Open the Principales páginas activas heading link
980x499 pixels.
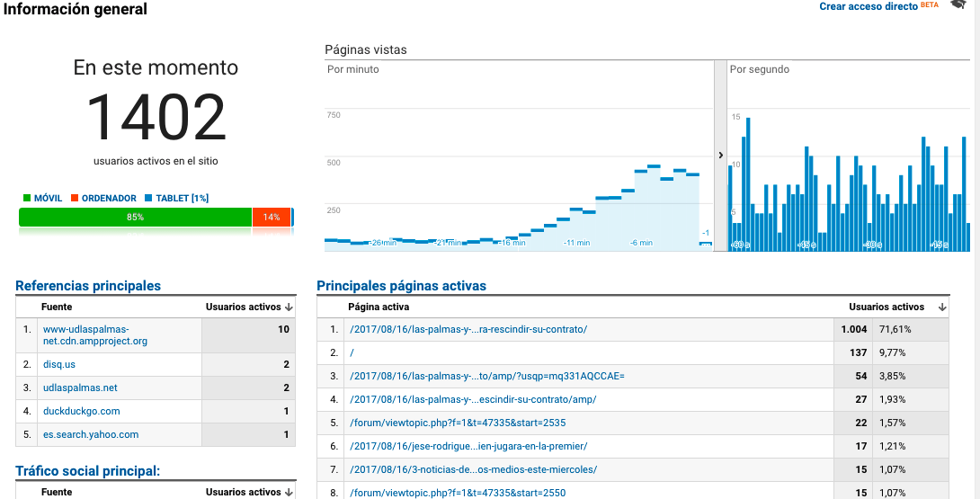coord(401,286)
